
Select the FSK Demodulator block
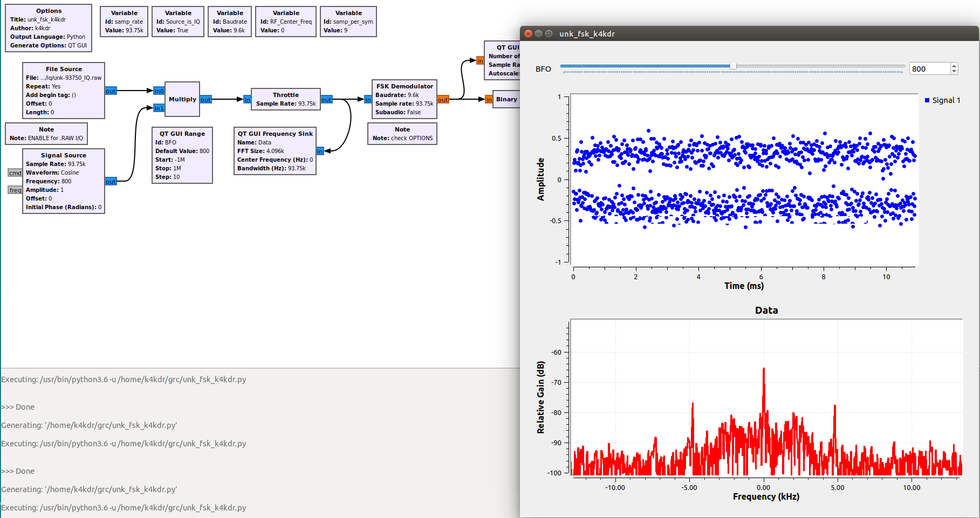[405, 99]
